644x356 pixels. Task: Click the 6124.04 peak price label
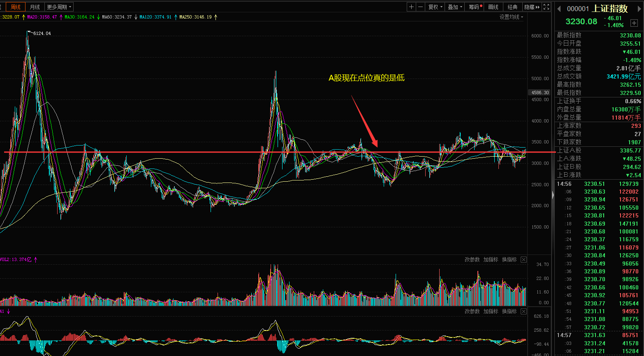click(42, 33)
